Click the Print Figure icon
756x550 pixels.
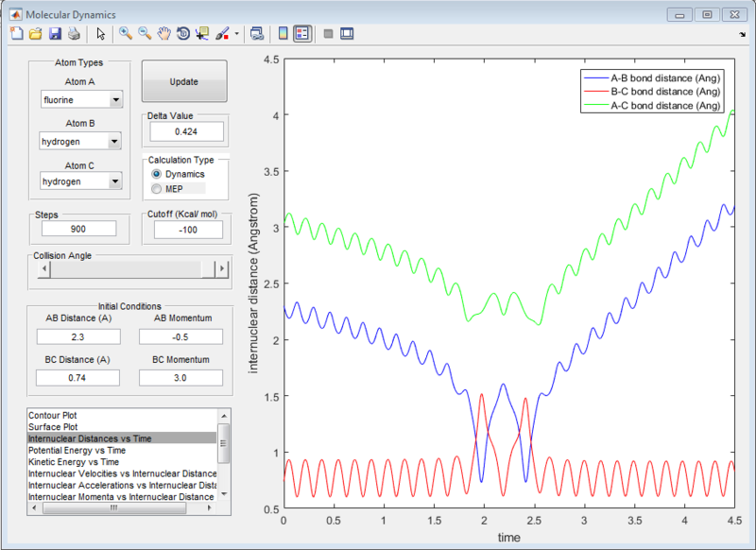[73, 34]
